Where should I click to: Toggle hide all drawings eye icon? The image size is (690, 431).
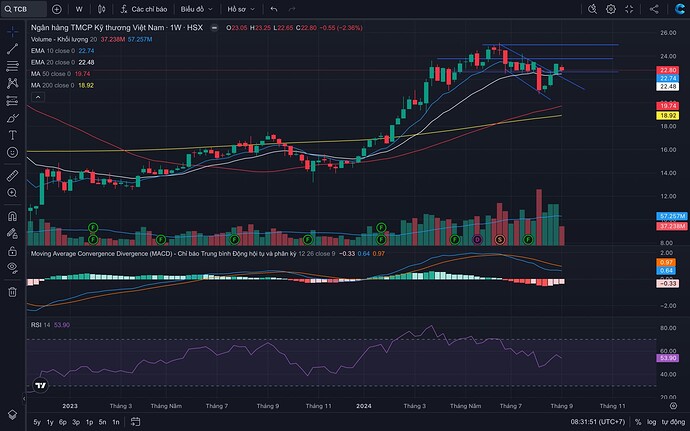pos(12,268)
